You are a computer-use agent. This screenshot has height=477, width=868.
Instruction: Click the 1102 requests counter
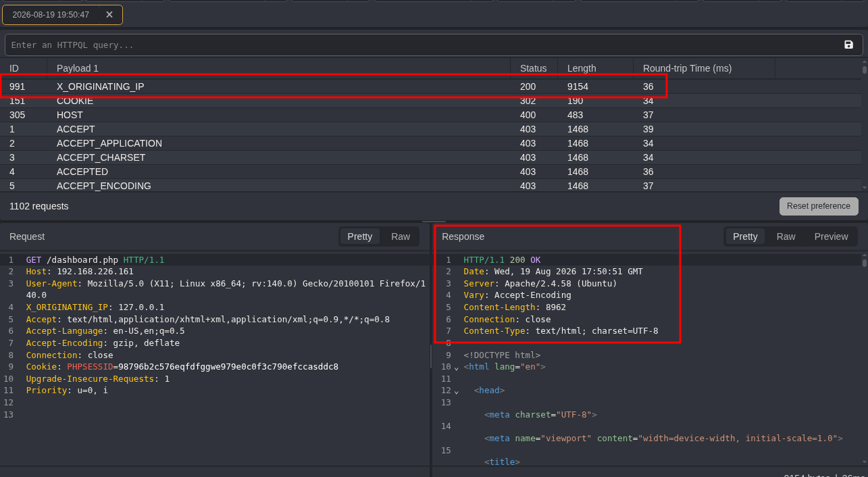(x=39, y=206)
